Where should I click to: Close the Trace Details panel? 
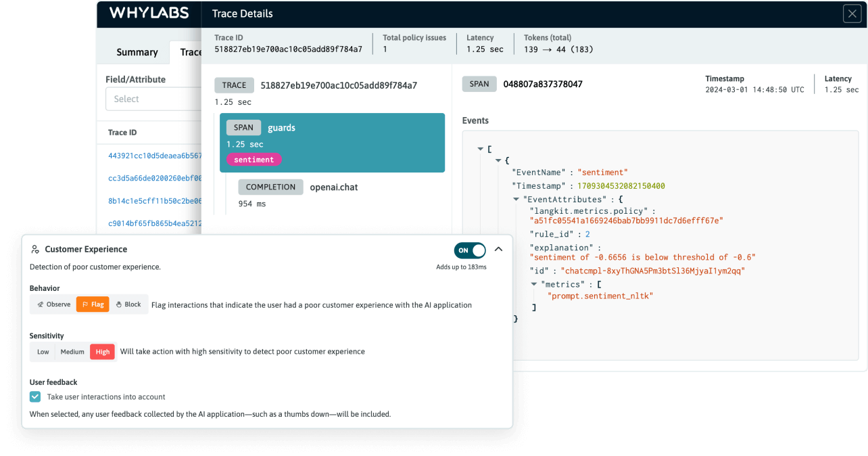(x=851, y=14)
